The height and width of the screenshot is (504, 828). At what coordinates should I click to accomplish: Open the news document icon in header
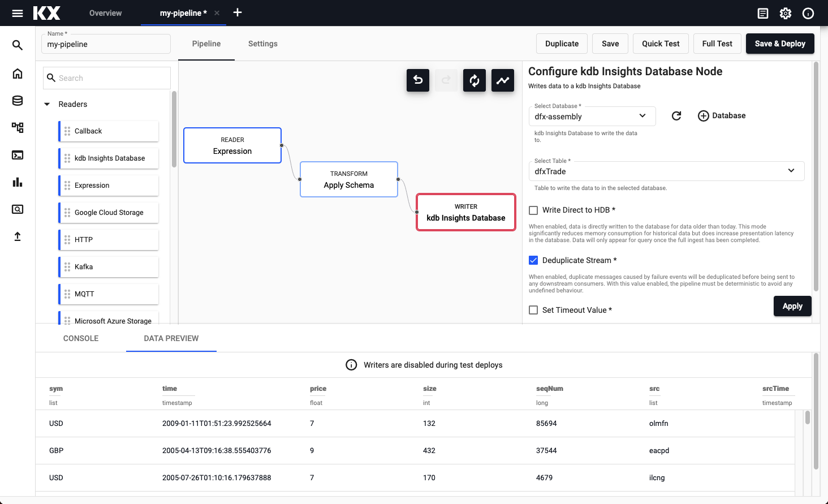pyautogui.click(x=763, y=13)
